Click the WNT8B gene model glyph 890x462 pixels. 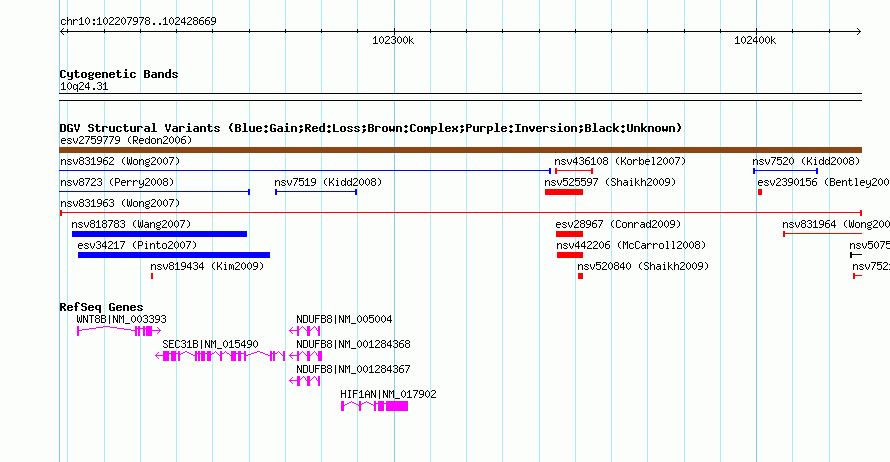coord(119,331)
